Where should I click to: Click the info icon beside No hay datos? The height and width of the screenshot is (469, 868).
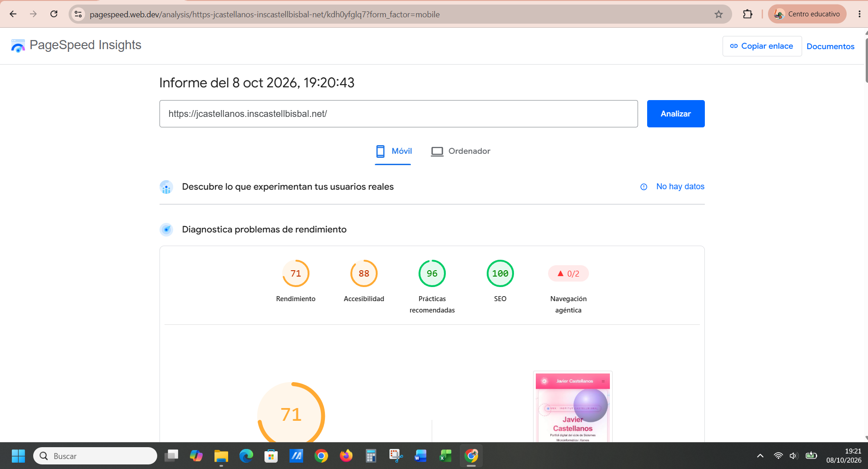[644, 187]
